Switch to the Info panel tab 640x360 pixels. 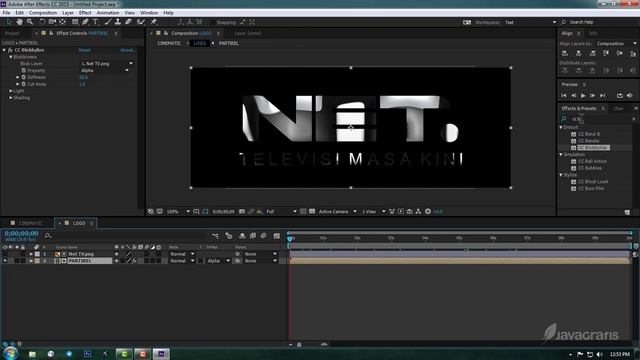pyautogui.click(x=593, y=33)
